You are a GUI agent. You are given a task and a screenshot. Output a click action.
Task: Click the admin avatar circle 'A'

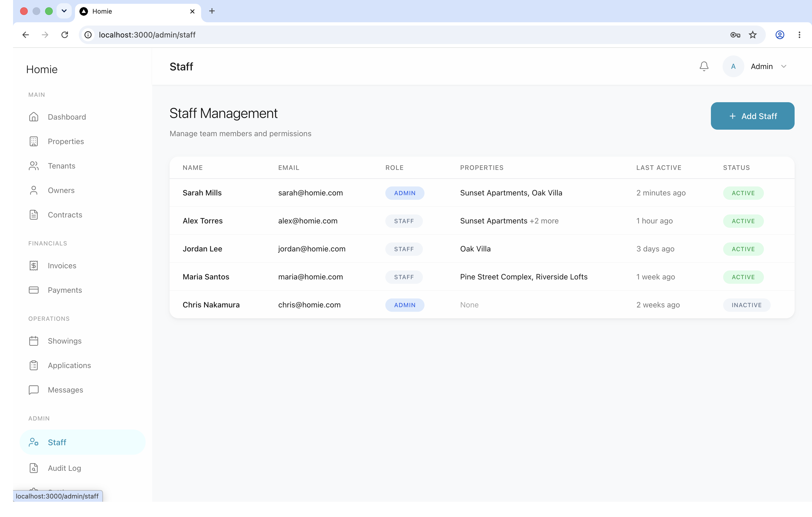tap(733, 66)
